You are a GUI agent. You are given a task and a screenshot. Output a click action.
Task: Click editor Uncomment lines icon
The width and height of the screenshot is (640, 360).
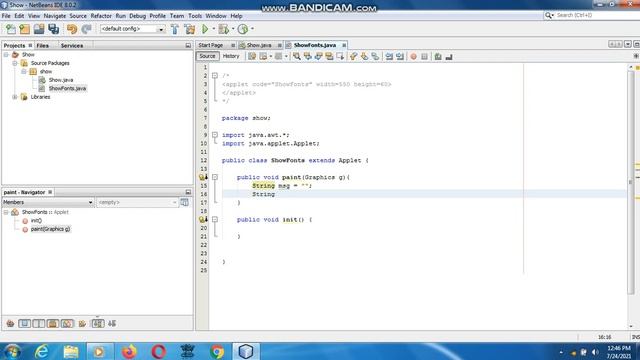449,56
